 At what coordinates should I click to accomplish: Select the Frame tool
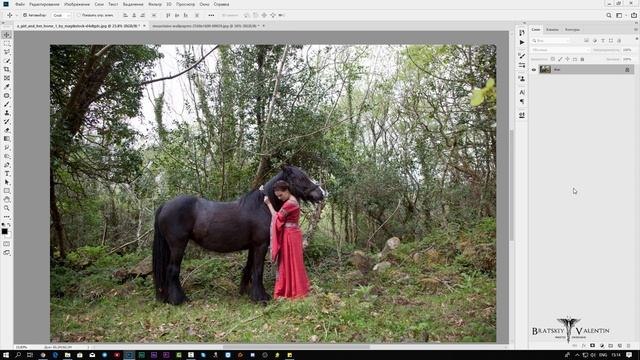(7, 78)
